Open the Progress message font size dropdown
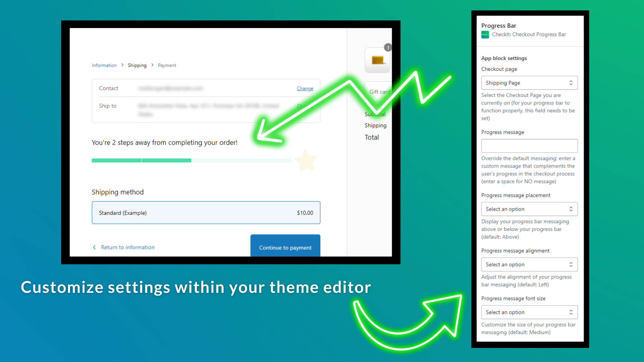The image size is (644, 362). pos(529,312)
